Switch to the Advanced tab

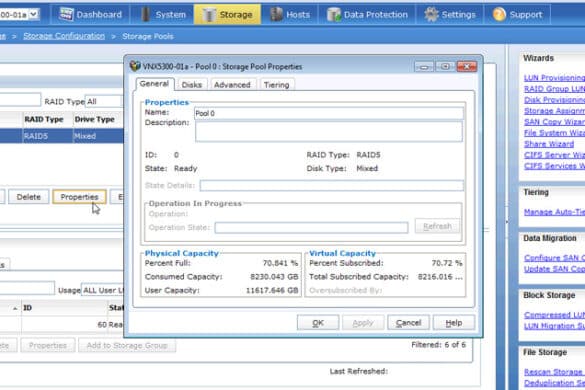[232, 85]
